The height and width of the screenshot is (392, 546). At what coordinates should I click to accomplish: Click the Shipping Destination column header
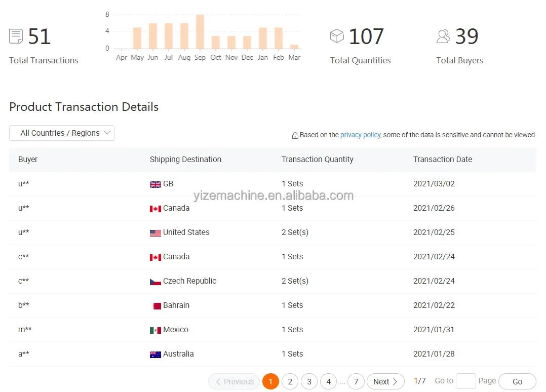coord(185,160)
